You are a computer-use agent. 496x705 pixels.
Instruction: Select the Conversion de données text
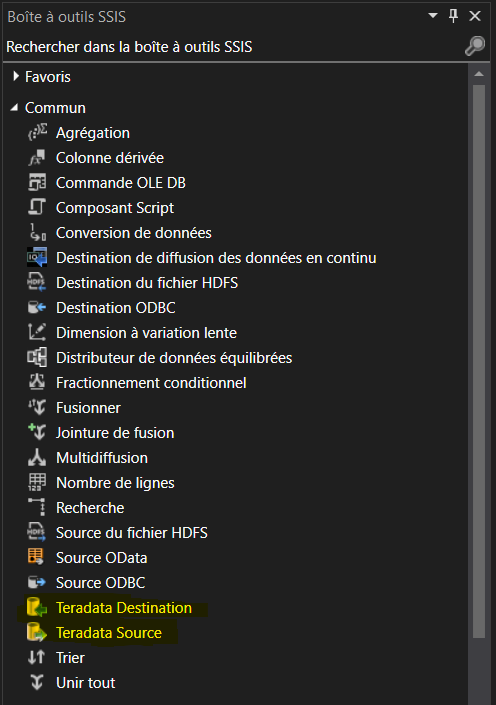[134, 233]
